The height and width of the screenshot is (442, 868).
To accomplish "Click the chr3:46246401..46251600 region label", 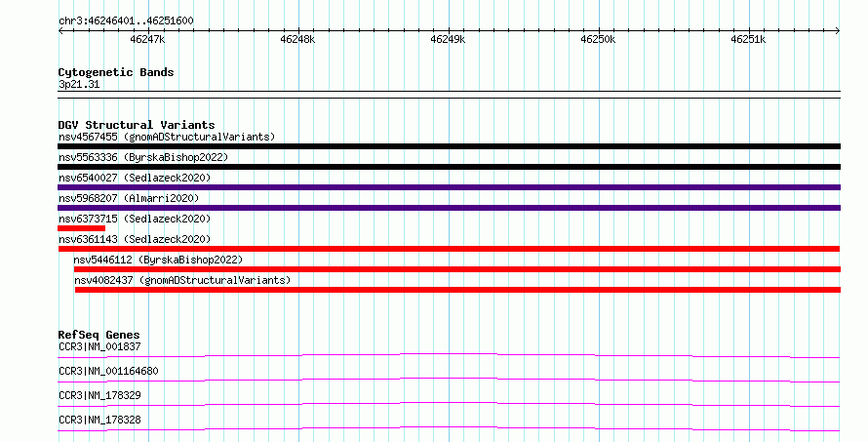I will click(x=126, y=21).
